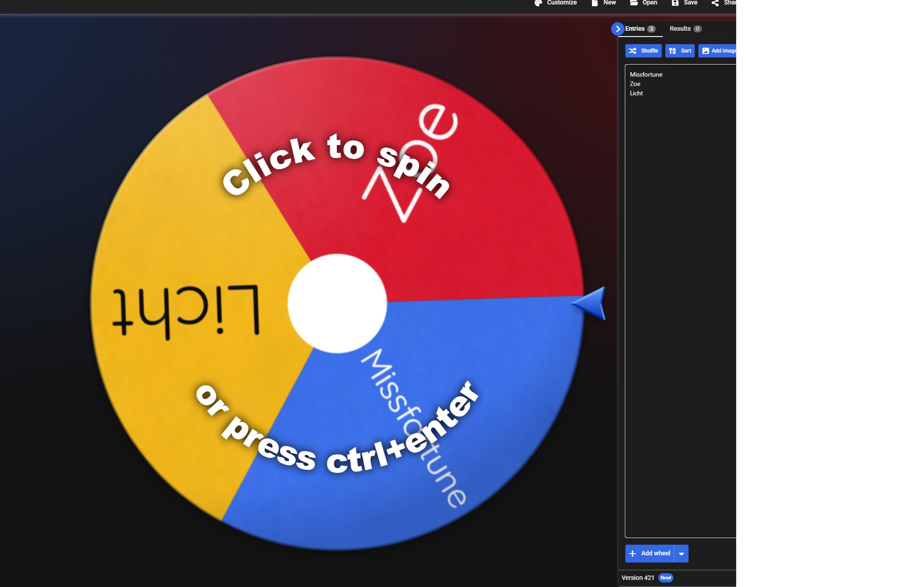
Task: Click the 'Missfortune' entry in the list
Action: click(646, 74)
